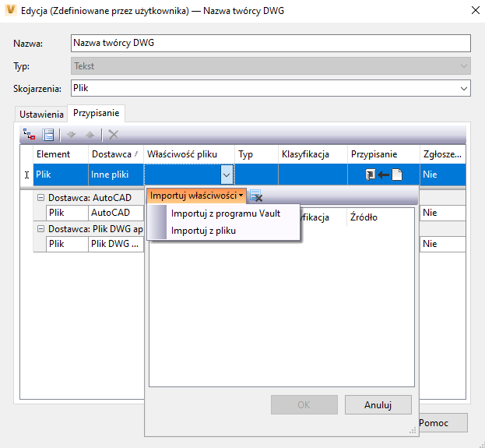Image resolution: width=485 pixels, height=448 pixels.
Task: Click the Przypisanie column header
Action: click(x=384, y=154)
